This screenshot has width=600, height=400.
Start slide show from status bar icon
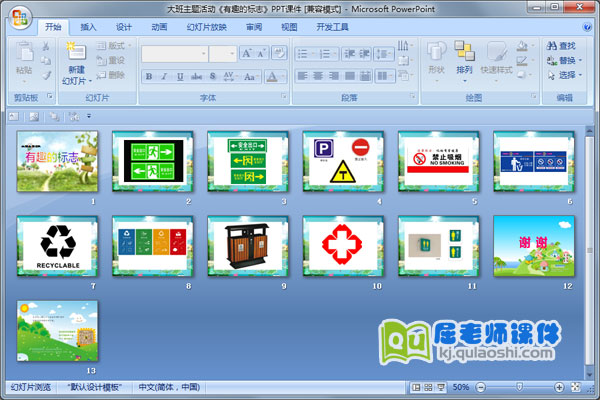click(441, 387)
